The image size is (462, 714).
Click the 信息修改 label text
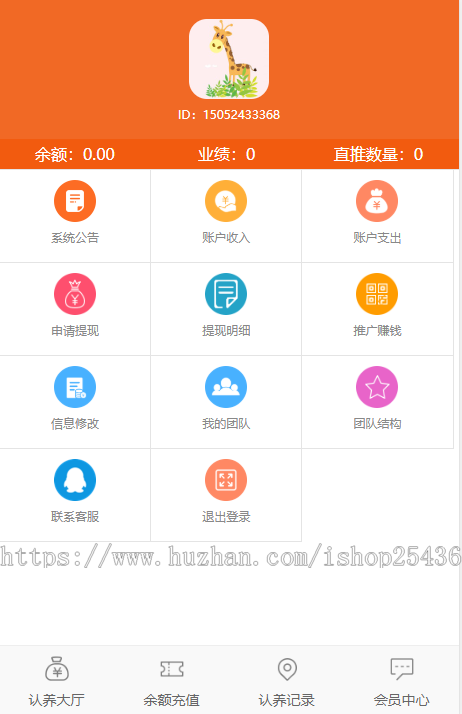tap(75, 423)
